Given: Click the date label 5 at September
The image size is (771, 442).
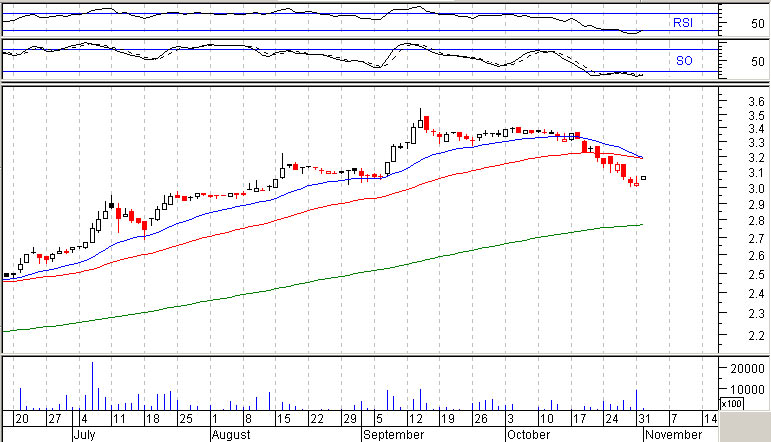Looking at the screenshot, I should click(379, 419).
